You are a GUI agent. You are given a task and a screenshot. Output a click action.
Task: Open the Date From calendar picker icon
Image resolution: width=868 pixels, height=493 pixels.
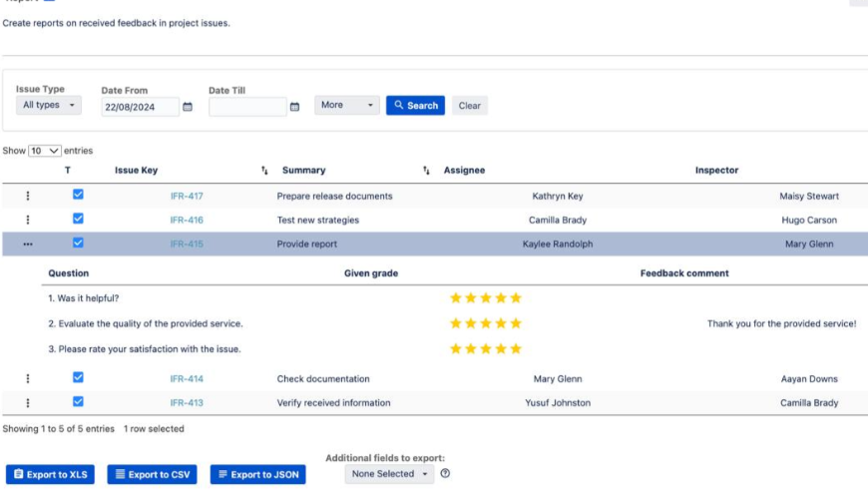click(188, 106)
